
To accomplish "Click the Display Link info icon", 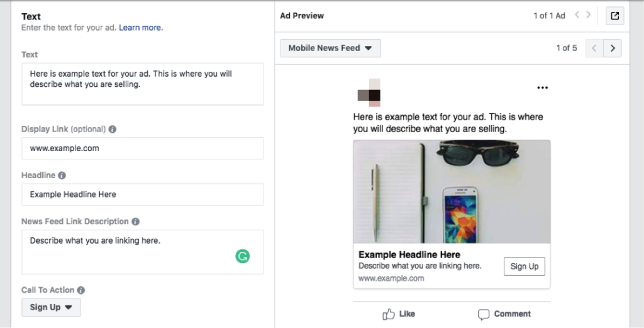I will point(113,129).
